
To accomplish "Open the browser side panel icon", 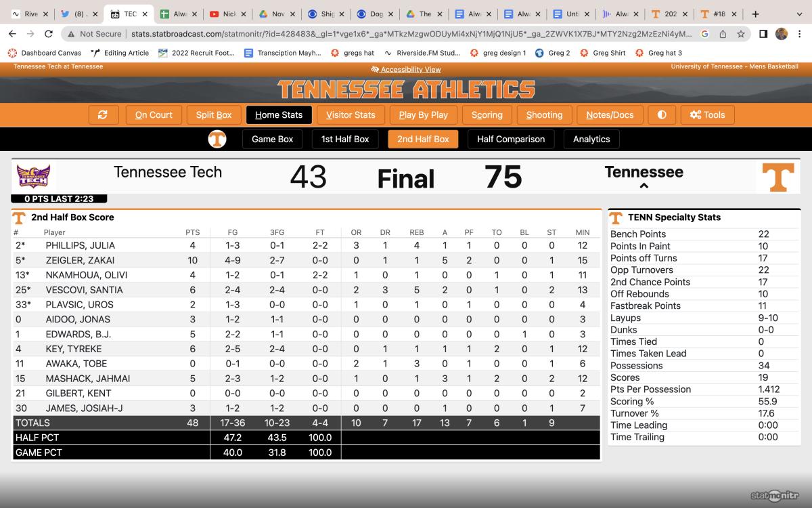I will point(763,34).
